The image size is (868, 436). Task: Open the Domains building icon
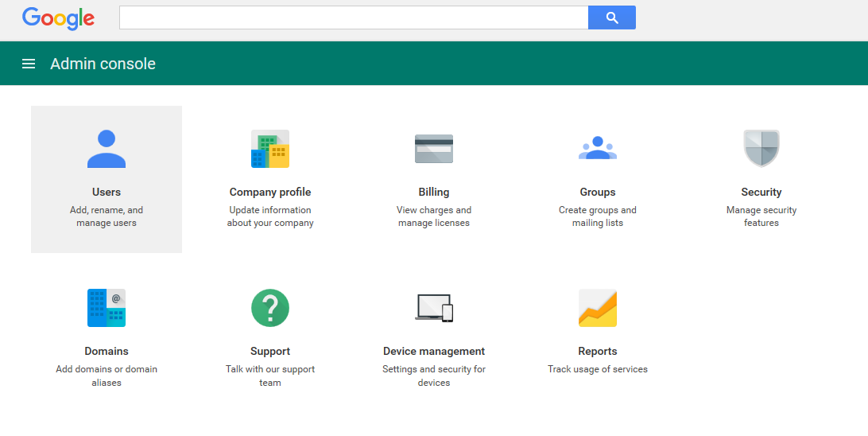pos(107,308)
